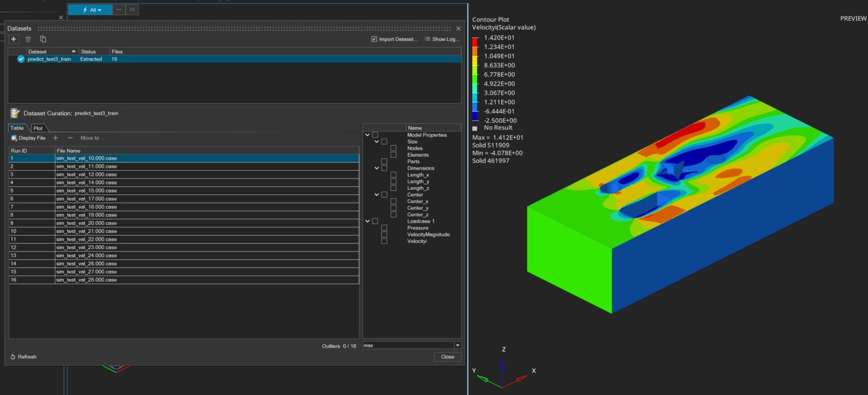This screenshot has width=868, height=395.
Task: Check the Pressure checkbox
Action: click(x=384, y=228)
